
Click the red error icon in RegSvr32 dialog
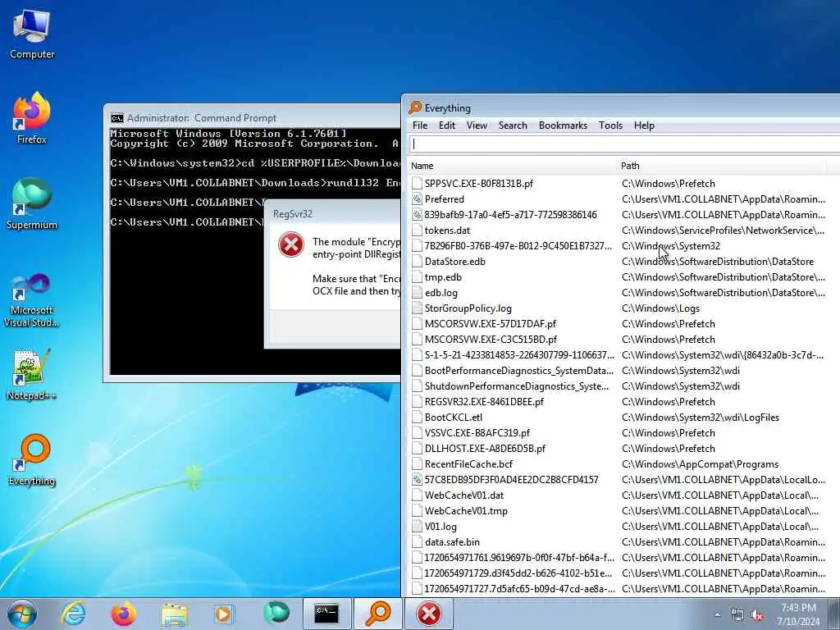tap(291, 244)
